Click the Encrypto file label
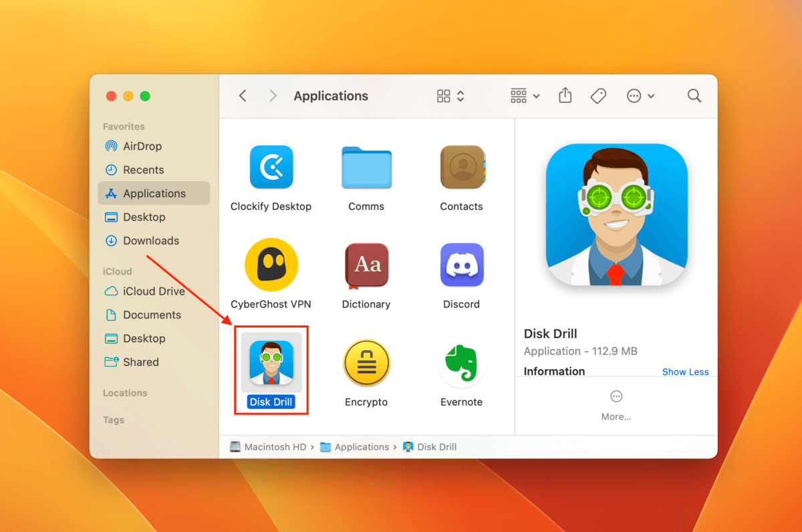Image resolution: width=802 pixels, height=532 pixels. point(366,402)
